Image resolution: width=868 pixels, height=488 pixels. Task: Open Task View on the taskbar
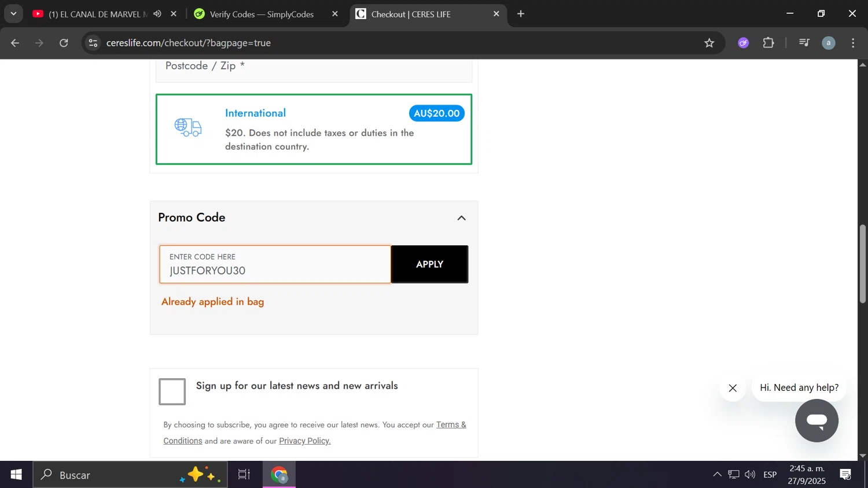tap(244, 475)
